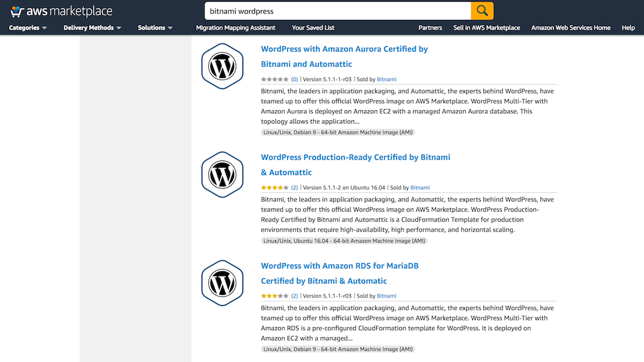The image size is (644, 362).
Task: Click WordPress logo for RDS MariaDB listing
Action: [x=222, y=283]
